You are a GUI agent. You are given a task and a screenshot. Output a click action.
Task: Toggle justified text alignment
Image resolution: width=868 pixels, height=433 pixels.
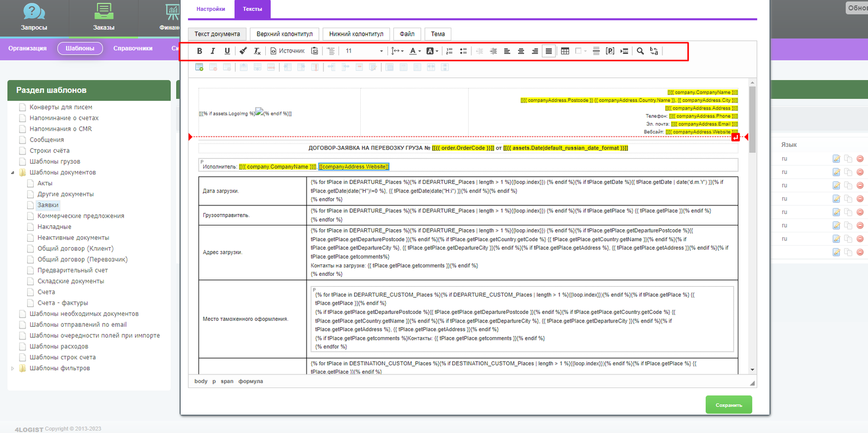(548, 51)
